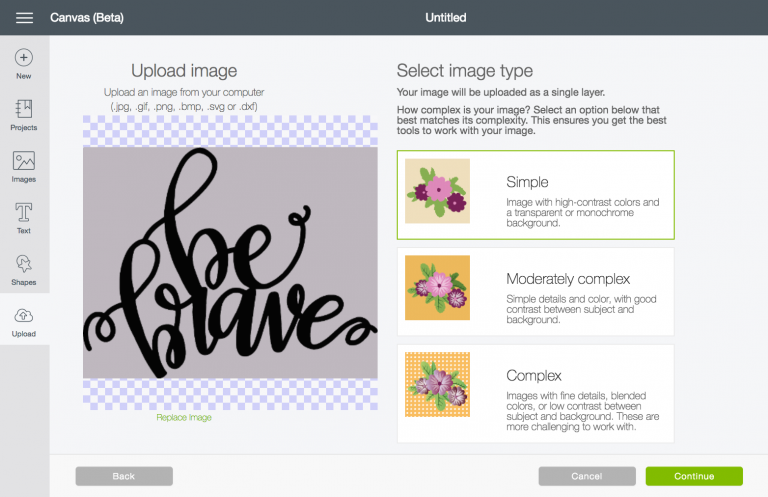Click the Complex flower thumbnail
The height and width of the screenshot is (497, 768).
[437, 384]
